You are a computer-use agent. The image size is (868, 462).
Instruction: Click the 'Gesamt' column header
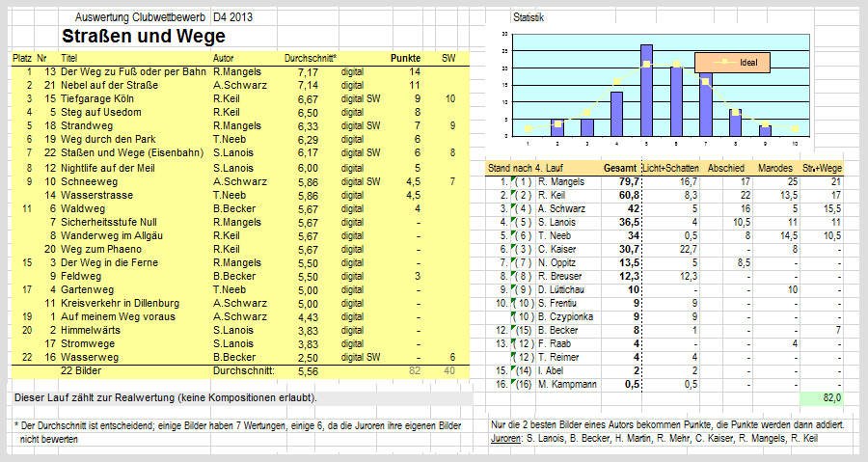click(x=619, y=169)
